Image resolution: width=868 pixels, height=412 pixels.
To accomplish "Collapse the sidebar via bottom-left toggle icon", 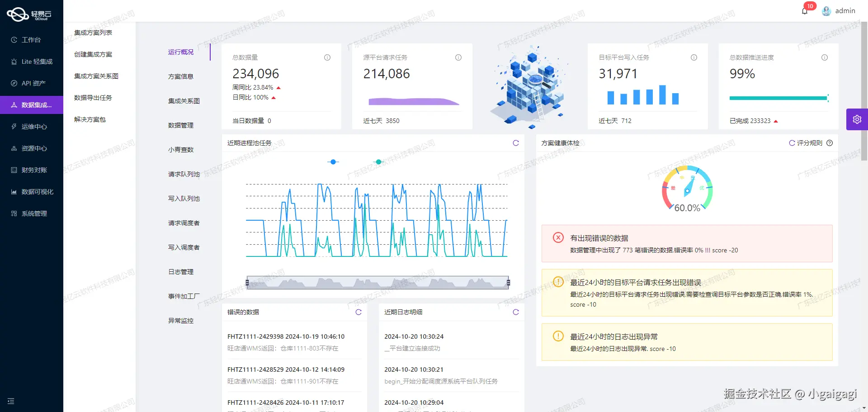I will point(11,401).
